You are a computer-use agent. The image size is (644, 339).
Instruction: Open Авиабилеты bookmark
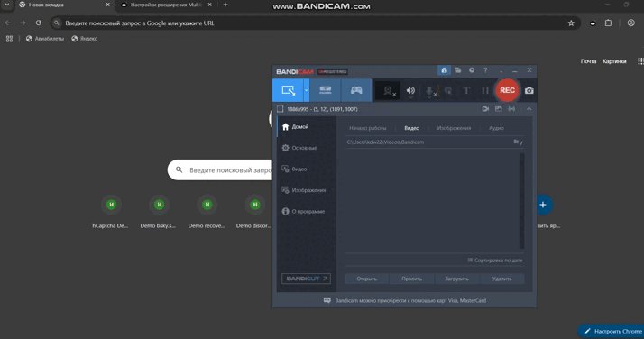pos(45,39)
